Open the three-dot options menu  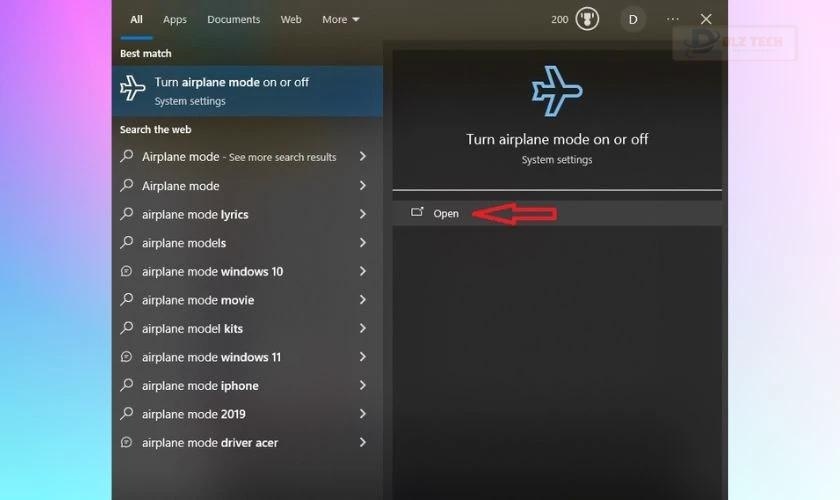(x=672, y=19)
